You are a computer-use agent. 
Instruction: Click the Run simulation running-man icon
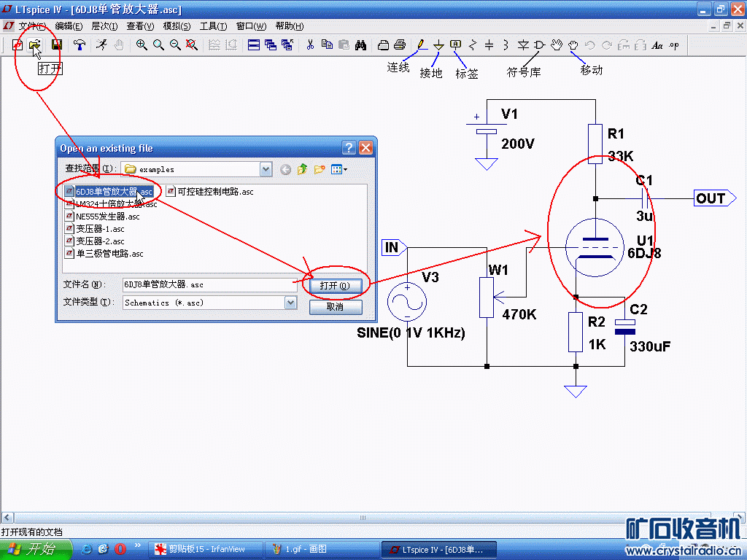pos(101,44)
